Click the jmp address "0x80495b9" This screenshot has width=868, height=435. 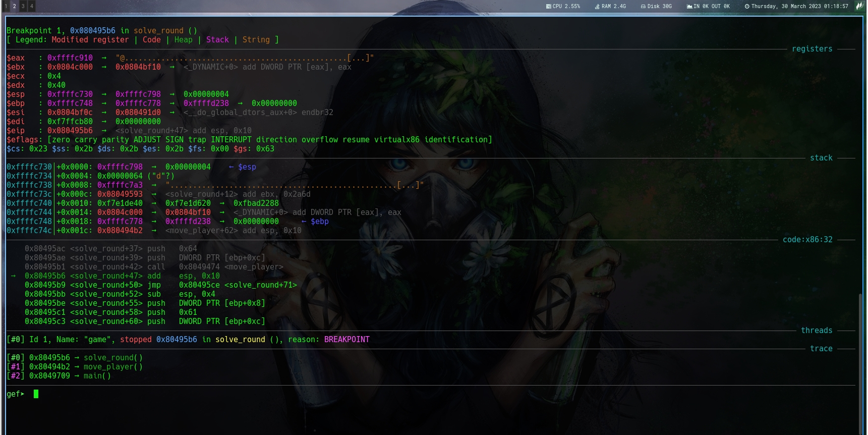pyautogui.click(x=45, y=285)
